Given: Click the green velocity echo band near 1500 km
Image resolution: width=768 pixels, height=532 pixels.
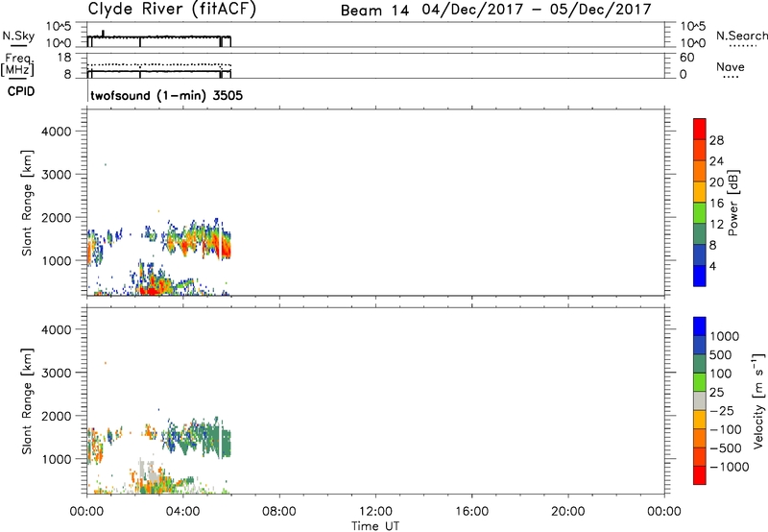Looking at the screenshot, I should click(215, 441).
